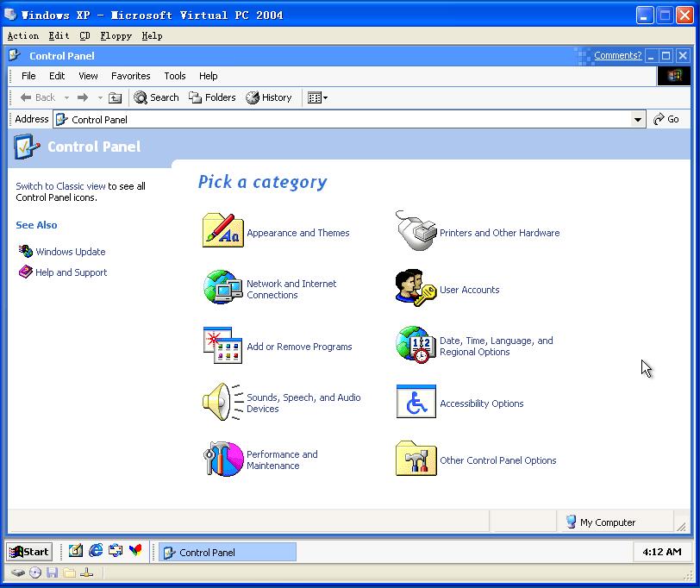
Task: Show the Folders pane
Action: [212, 97]
